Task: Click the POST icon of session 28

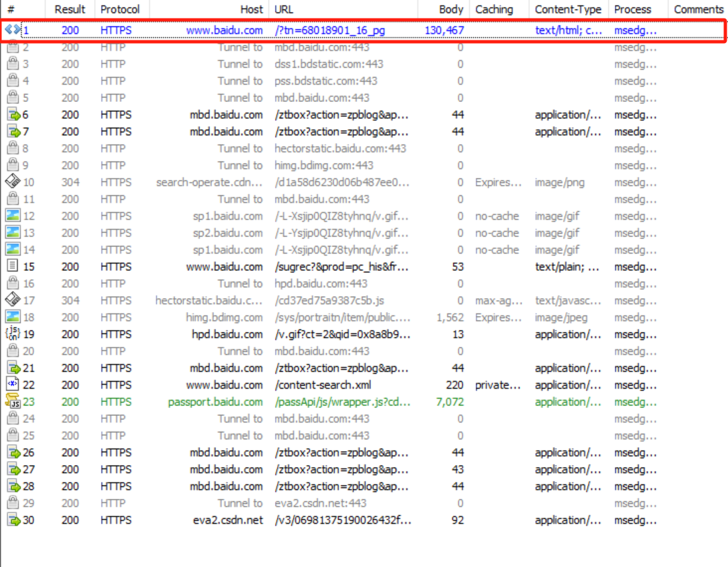Action: (13, 486)
